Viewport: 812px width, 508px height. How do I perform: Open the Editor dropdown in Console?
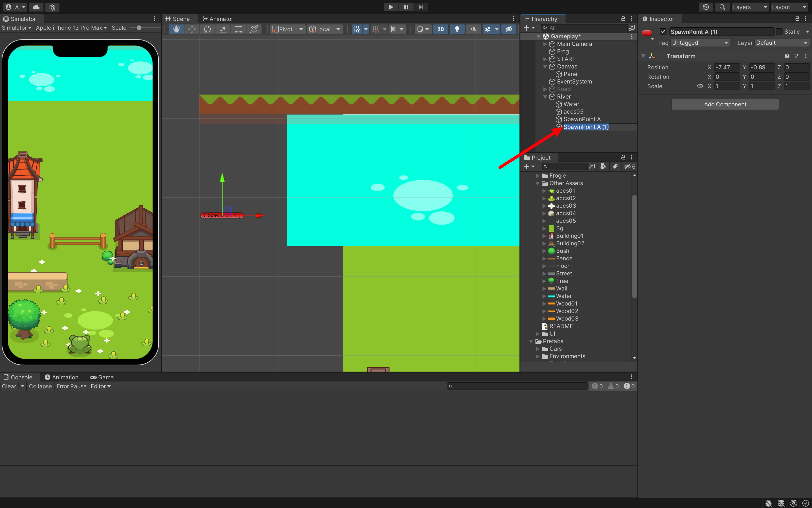101,386
